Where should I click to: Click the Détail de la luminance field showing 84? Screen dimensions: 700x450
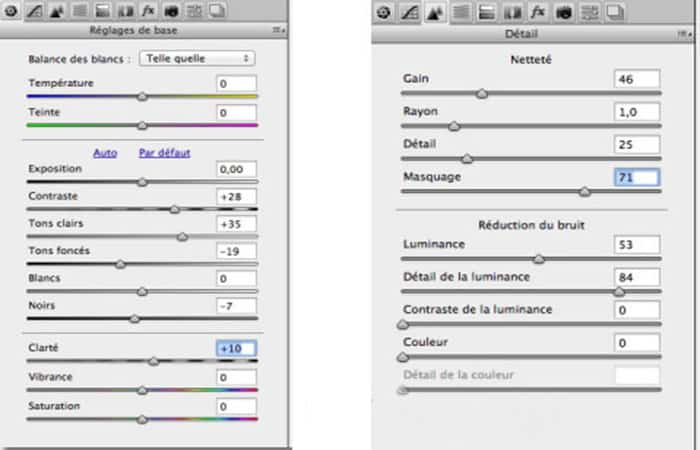[637, 277]
